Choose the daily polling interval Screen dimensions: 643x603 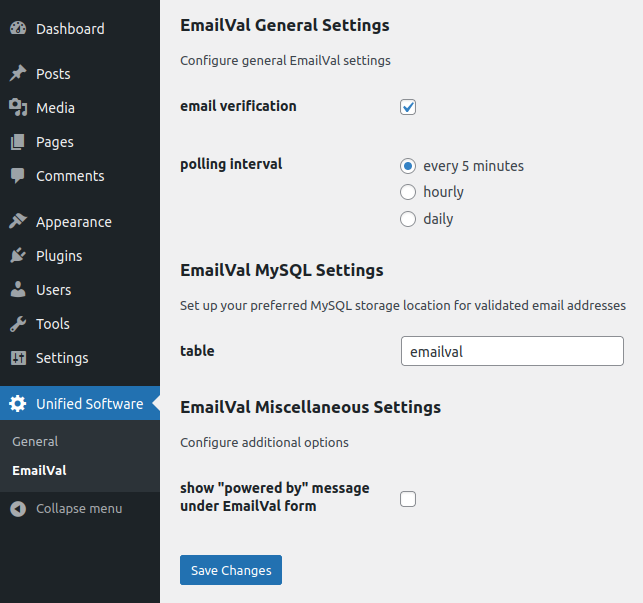coord(408,219)
